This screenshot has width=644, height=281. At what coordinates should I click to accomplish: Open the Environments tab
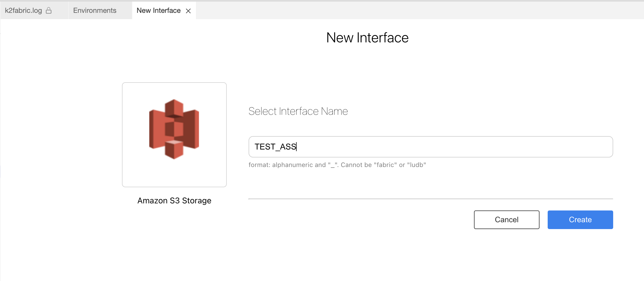coord(95,10)
